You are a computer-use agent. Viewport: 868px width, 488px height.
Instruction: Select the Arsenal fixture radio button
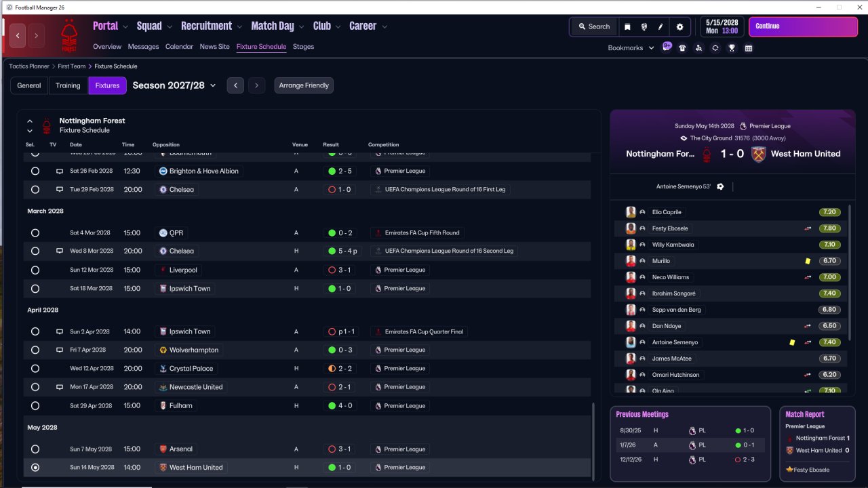click(x=35, y=449)
